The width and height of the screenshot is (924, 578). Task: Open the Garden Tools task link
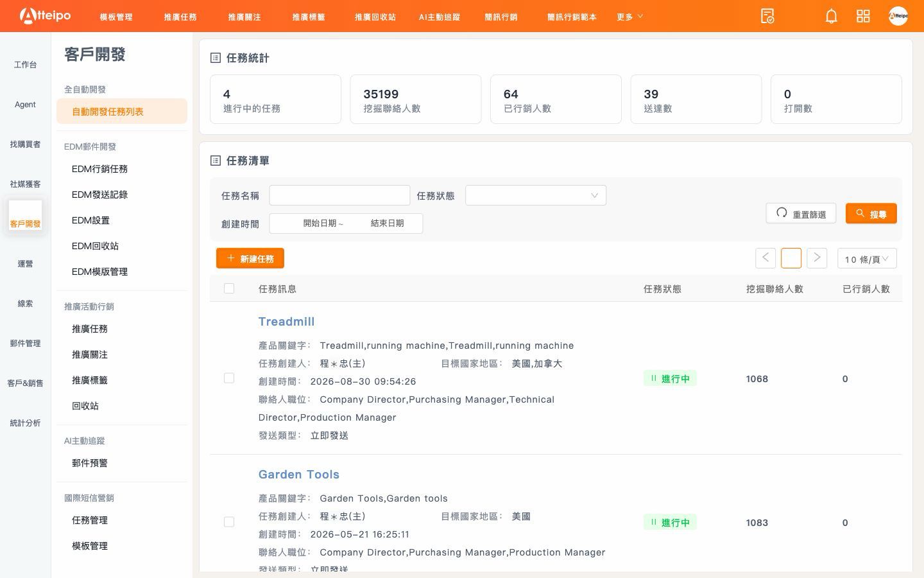(299, 475)
